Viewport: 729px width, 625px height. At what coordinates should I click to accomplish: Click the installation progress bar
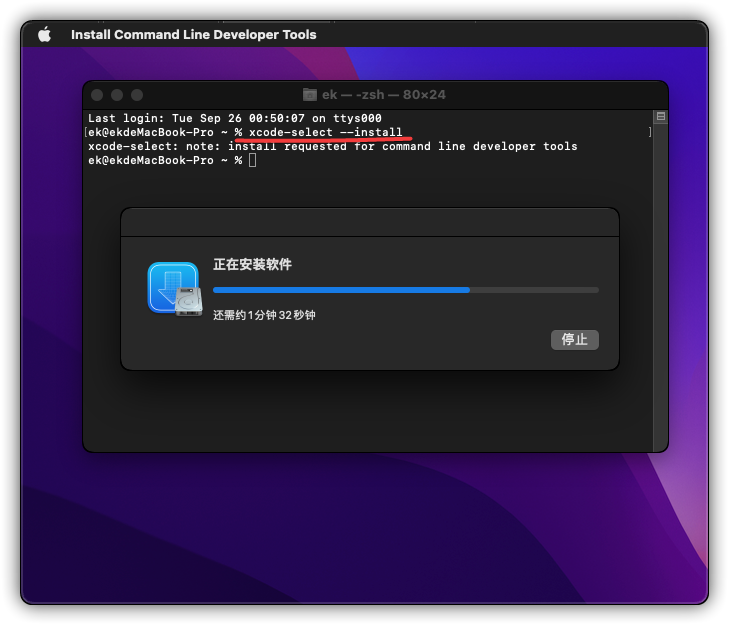click(406, 290)
